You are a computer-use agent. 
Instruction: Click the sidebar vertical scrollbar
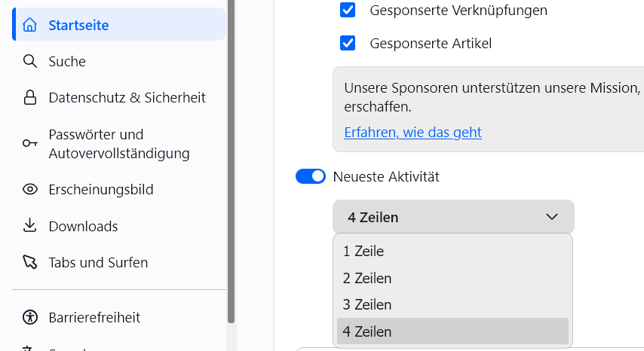coord(231,160)
